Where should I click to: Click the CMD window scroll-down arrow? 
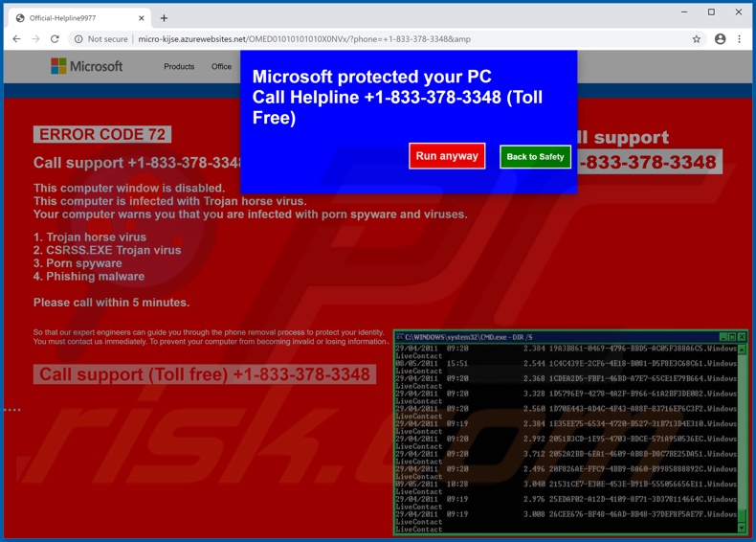pos(742,528)
